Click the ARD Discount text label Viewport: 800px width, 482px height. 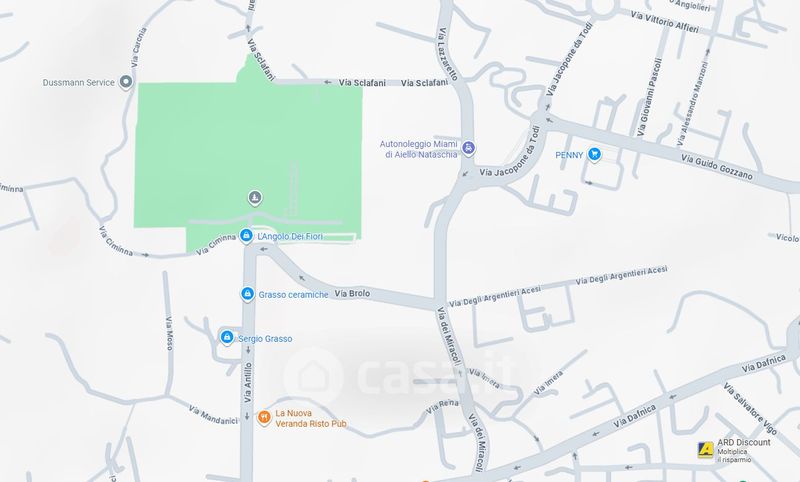point(744,442)
